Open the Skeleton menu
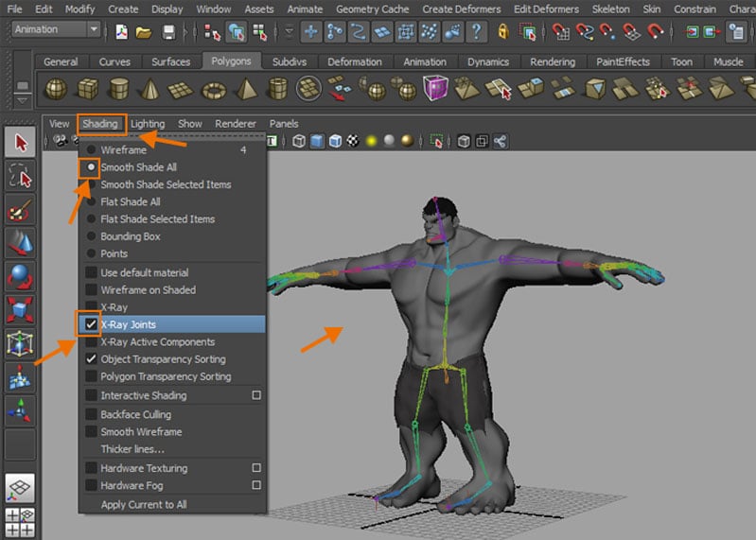756x540 pixels. 610,9
